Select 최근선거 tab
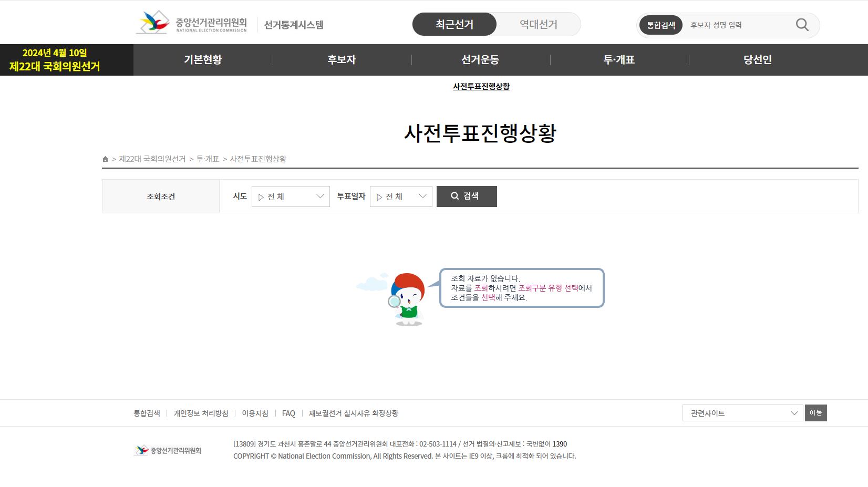Image resolution: width=868 pixels, height=487 pixels. [454, 24]
